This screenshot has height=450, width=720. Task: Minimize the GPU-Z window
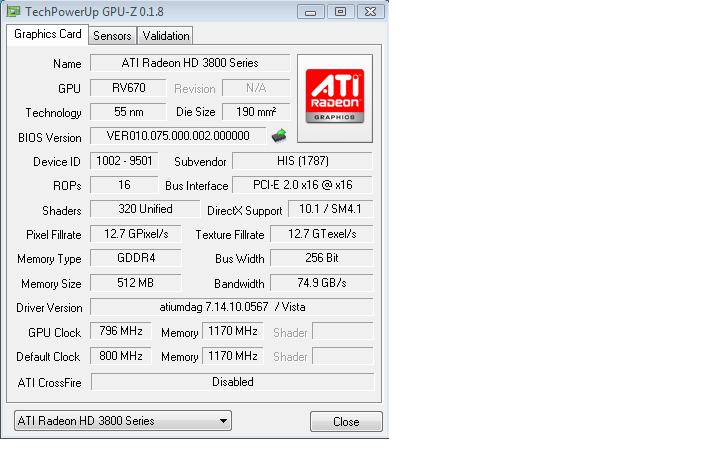[310, 11]
